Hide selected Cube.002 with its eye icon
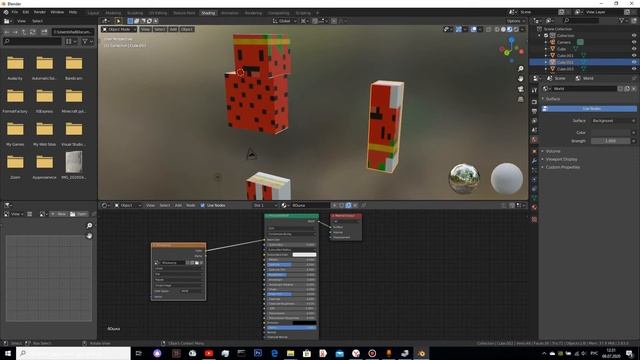The width and height of the screenshot is (640, 360). (x=634, y=62)
